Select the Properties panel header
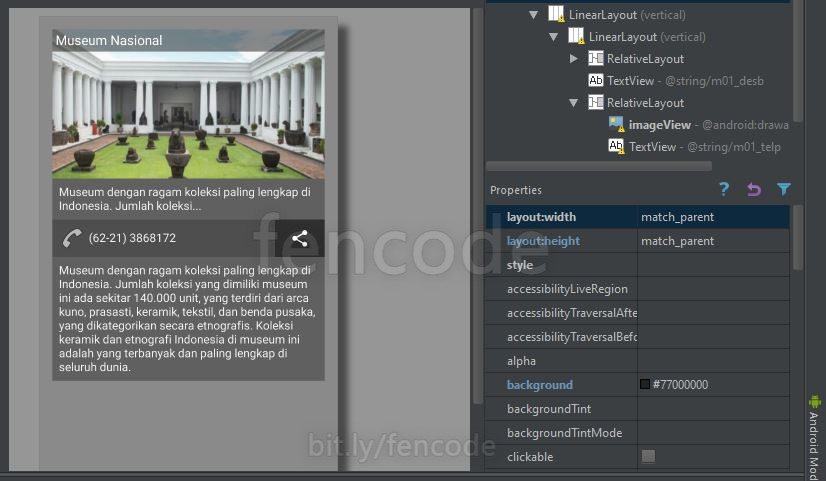 tap(516, 190)
